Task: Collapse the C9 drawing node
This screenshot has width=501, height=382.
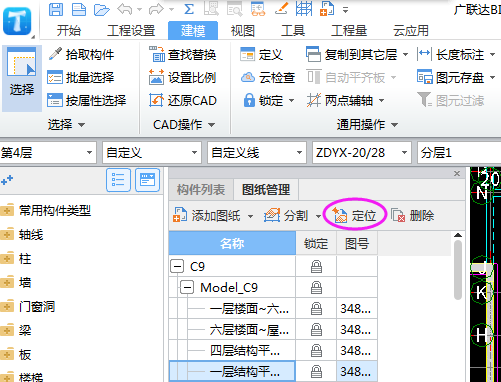Action: coord(177,266)
